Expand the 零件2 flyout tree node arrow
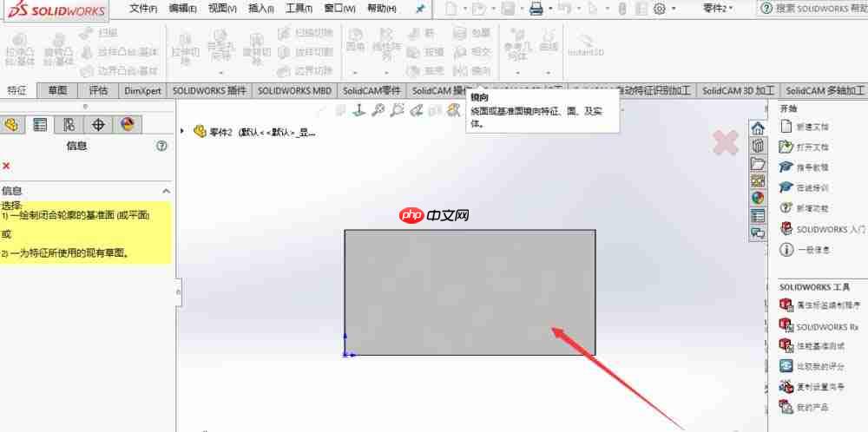Viewport: 868px width, 432px height. [x=182, y=132]
